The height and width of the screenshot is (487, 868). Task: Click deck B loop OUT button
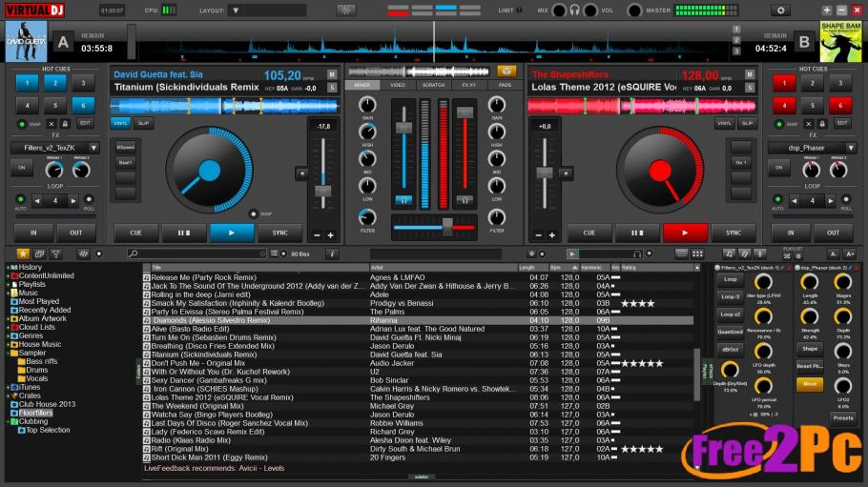point(833,233)
